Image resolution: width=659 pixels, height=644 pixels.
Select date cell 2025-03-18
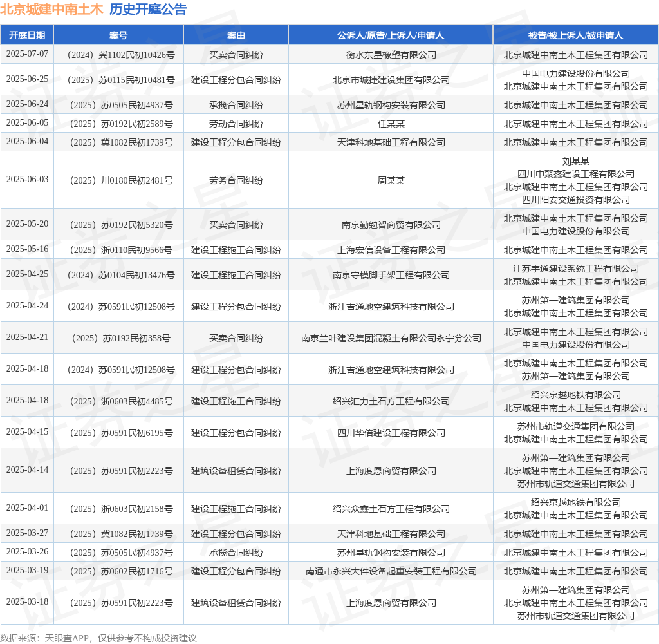click(27, 602)
